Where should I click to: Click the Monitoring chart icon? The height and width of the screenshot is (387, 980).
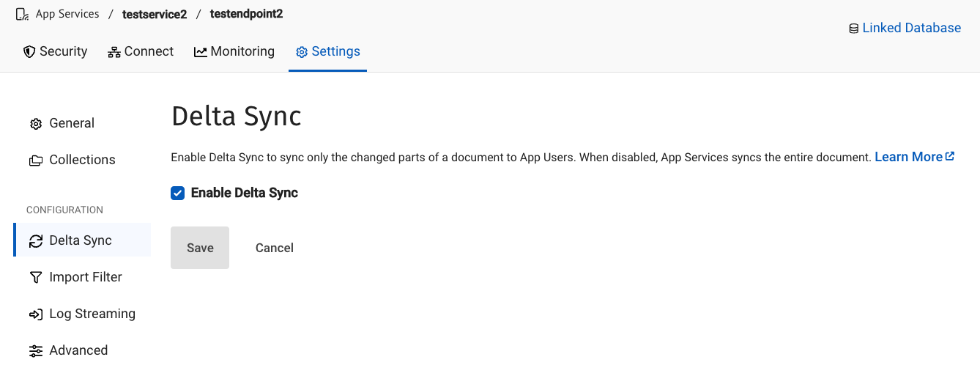(200, 52)
